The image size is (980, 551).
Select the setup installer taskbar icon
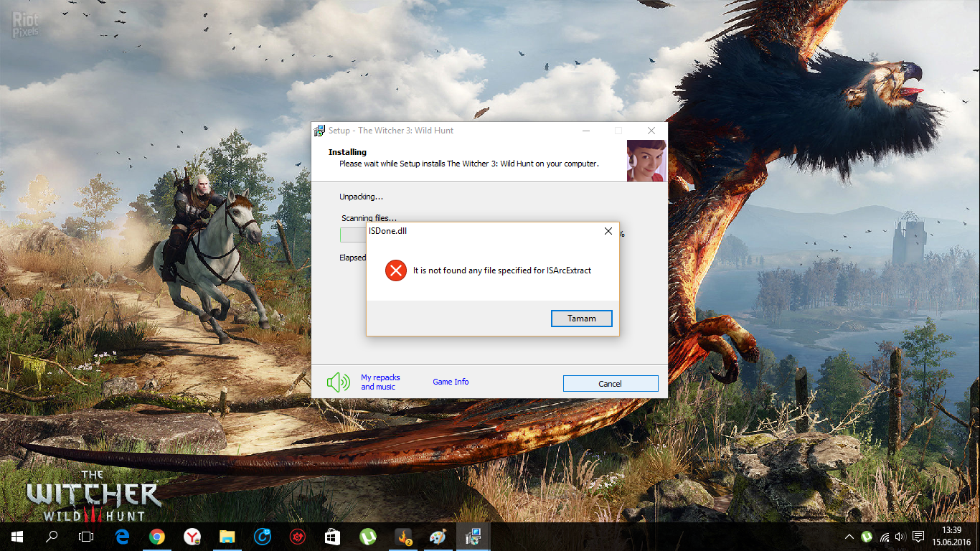tap(473, 537)
